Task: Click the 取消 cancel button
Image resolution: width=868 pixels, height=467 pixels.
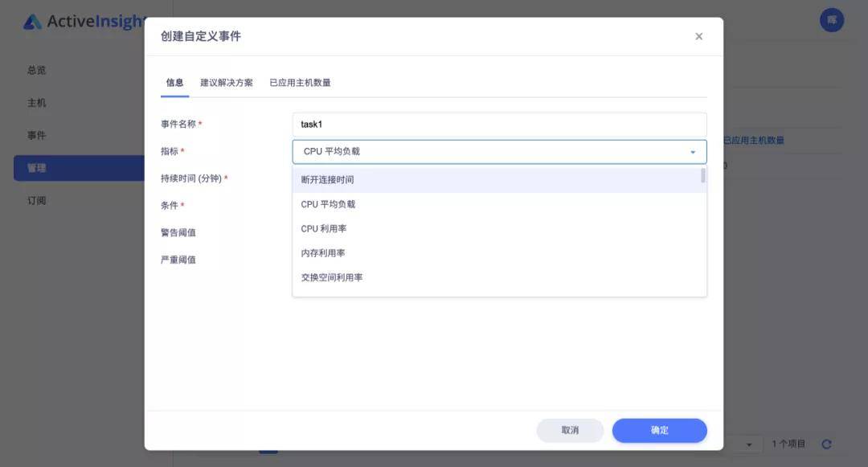Action: pyautogui.click(x=570, y=430)
